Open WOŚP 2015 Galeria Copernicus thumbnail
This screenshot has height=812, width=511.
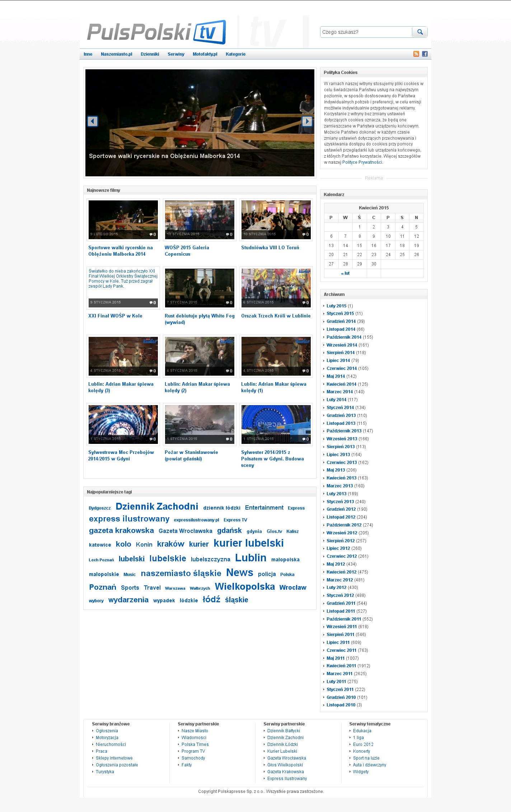tap(200, 219)
